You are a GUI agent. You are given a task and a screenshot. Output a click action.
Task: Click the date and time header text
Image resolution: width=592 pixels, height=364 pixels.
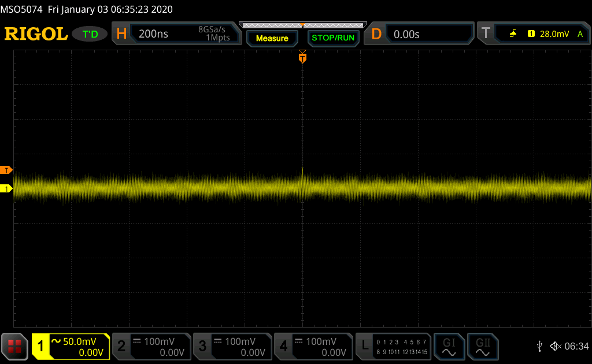110,9
